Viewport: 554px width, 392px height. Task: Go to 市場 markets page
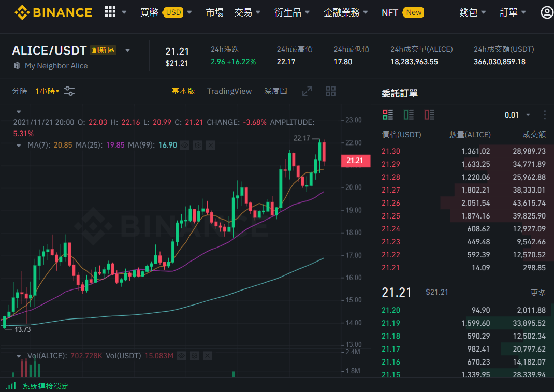(x=214, y=12)
